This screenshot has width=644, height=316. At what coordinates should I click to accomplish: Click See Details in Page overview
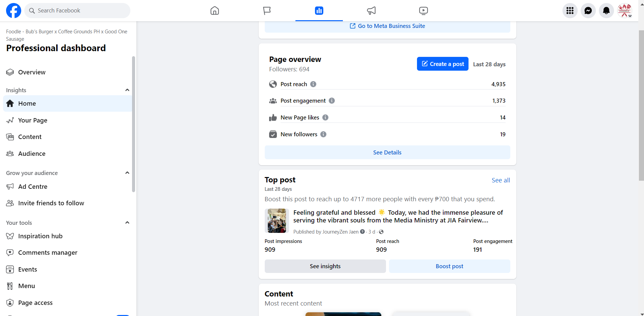pos(387,152)
